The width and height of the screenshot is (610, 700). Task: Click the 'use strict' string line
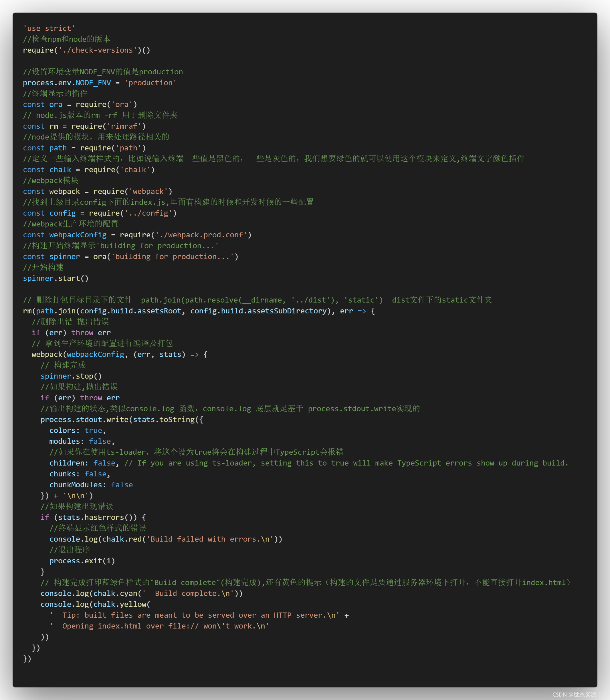tap(49, 28)
